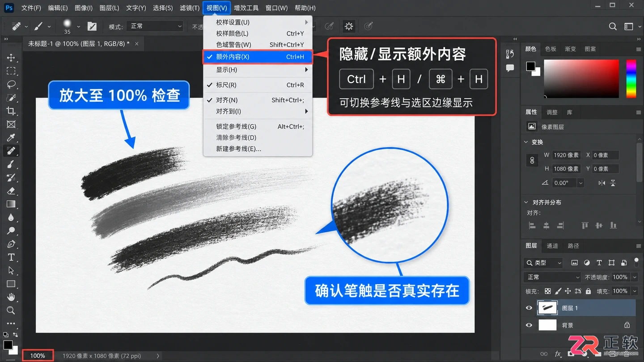
Task: Open the 滤镜(T) menu
Action: (190, 8)
